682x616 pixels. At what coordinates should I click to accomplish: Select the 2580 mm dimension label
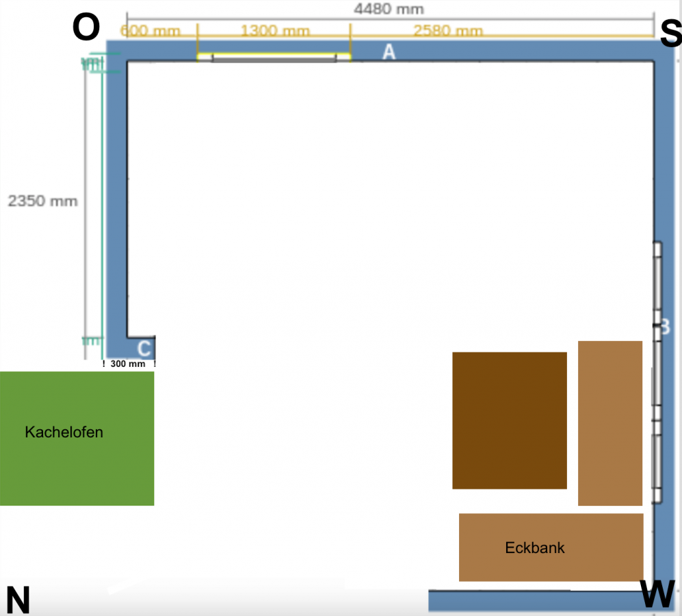(x=448, y=31)
